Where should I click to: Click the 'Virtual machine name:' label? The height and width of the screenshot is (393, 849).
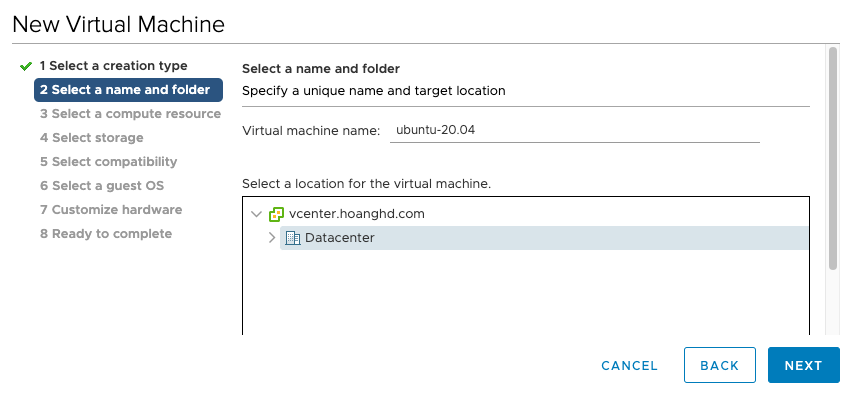point(311,131)
